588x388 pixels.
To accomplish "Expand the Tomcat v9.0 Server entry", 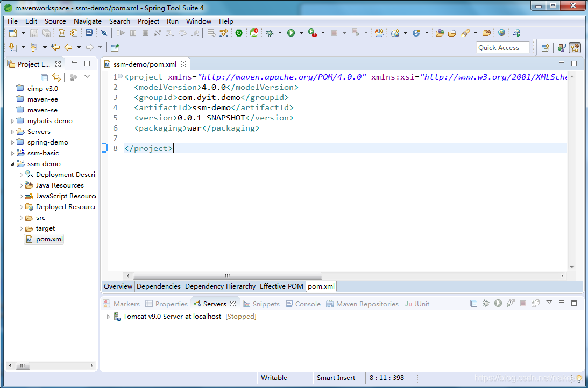I will pyautogui.click(x=108, y=317).
